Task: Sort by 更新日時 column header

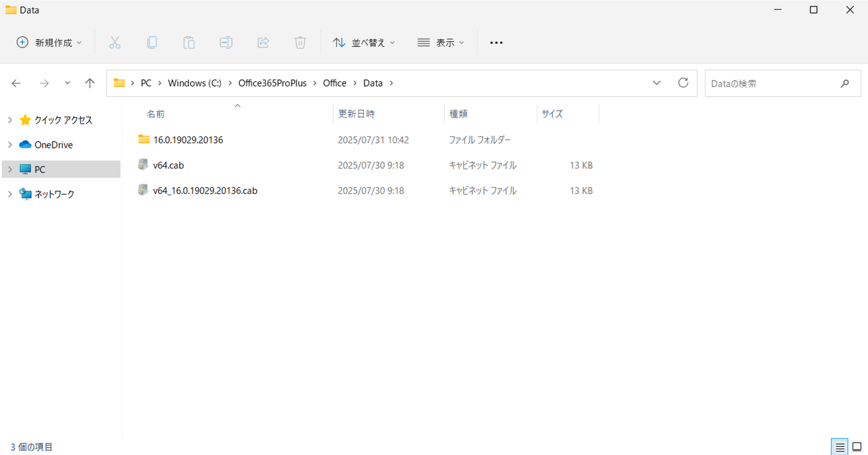Action: tap(389, 114)
